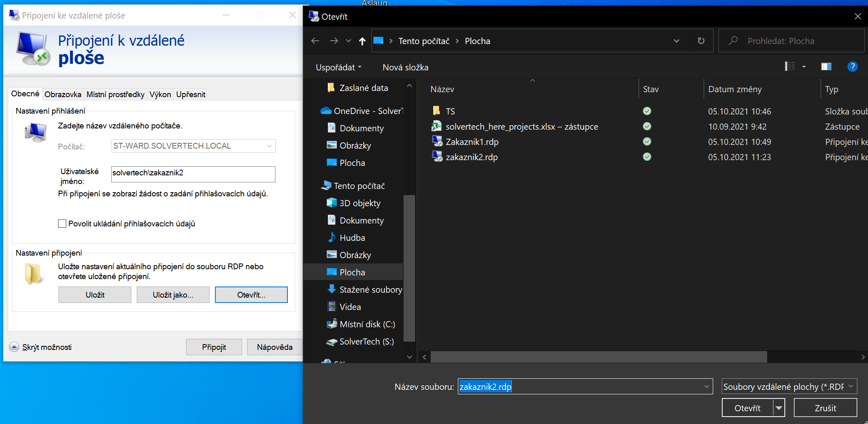Open file dialog help icon
The width and height of the screenshot is (868, 424).
[852, 66]
